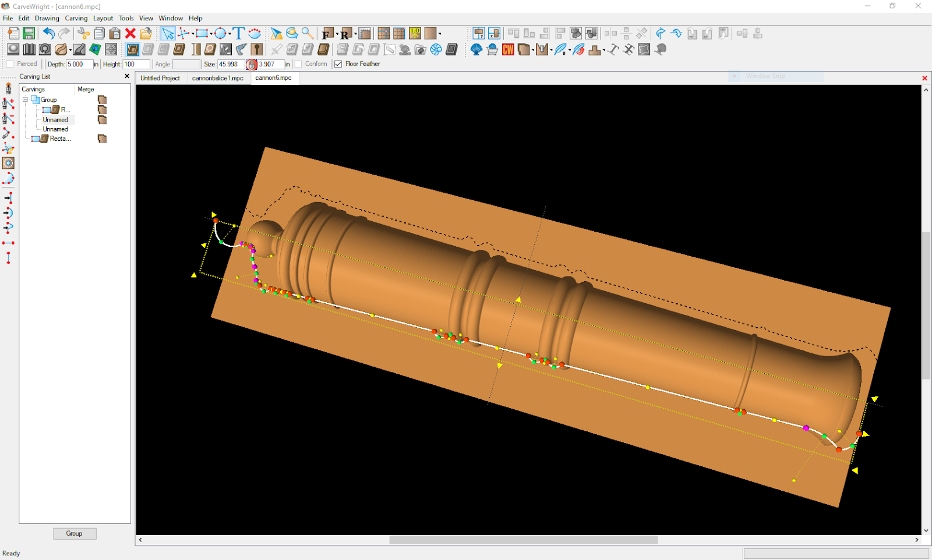Click the Group button below carving list

[x=75, y=533]
